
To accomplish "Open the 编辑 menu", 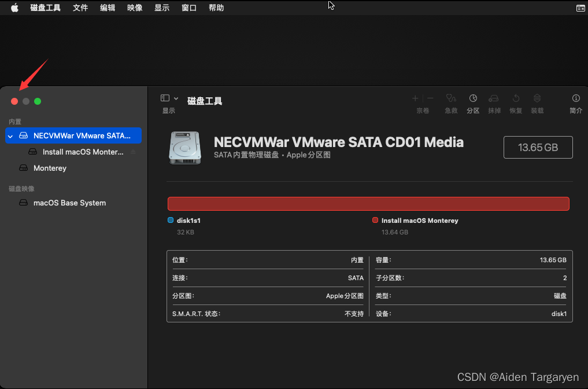I will point(108,8).
